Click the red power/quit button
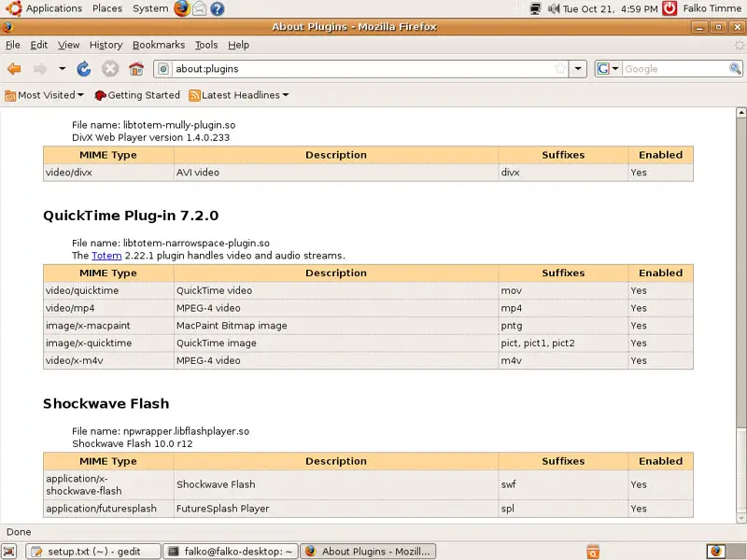The height and width of the screenshot is (560, 747). pos(669,8)
